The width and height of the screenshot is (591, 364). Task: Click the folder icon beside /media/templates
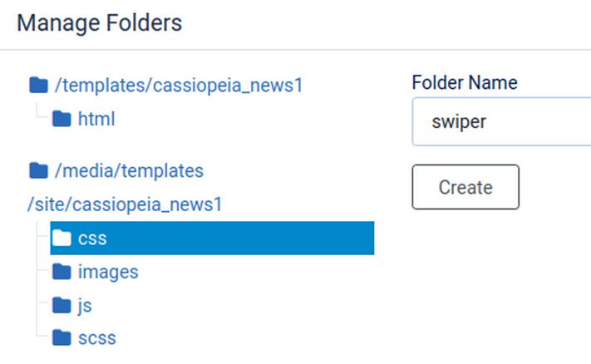[38, 171]
